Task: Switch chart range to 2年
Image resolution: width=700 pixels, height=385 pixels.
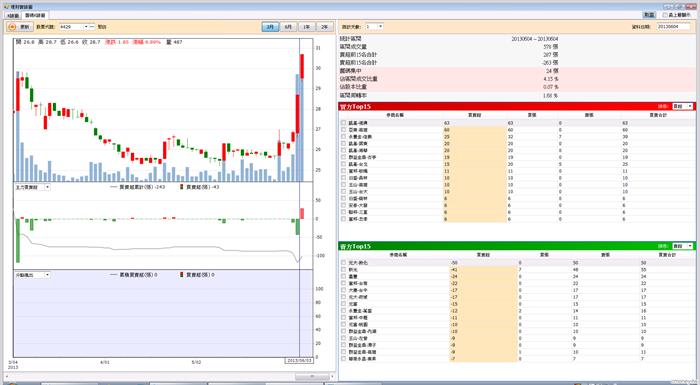Action: pyautogui.click(x=325, y=27)
